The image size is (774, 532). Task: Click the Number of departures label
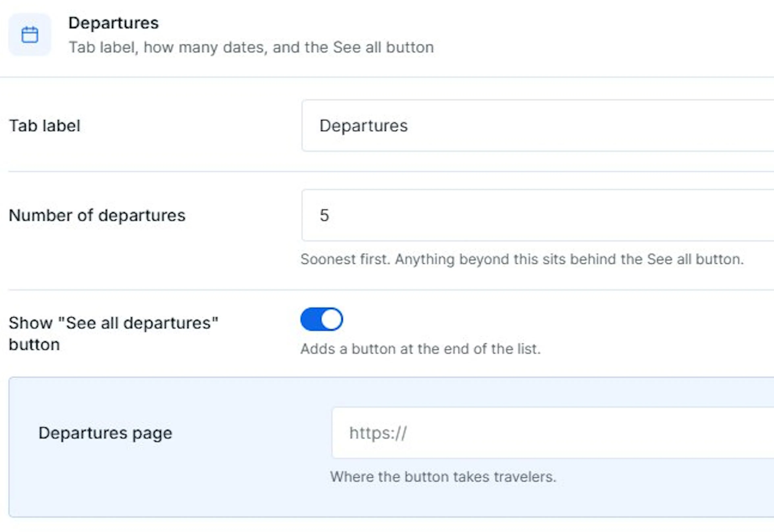[97, 215]
